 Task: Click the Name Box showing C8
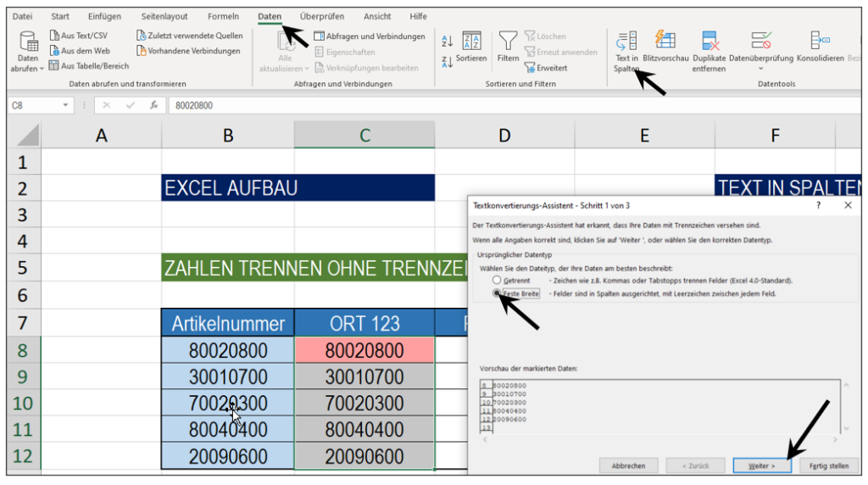pyautogui.click(x=34, y=105)
